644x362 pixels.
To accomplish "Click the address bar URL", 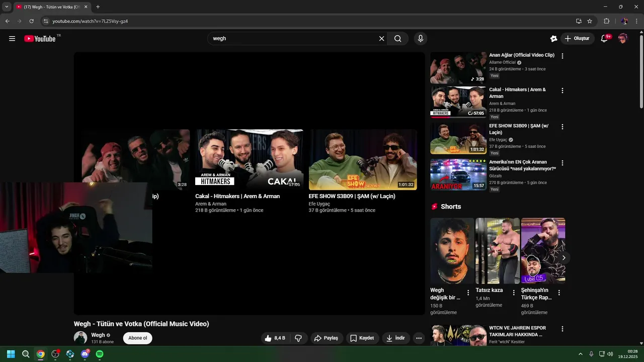I will [x=90, y=21].
